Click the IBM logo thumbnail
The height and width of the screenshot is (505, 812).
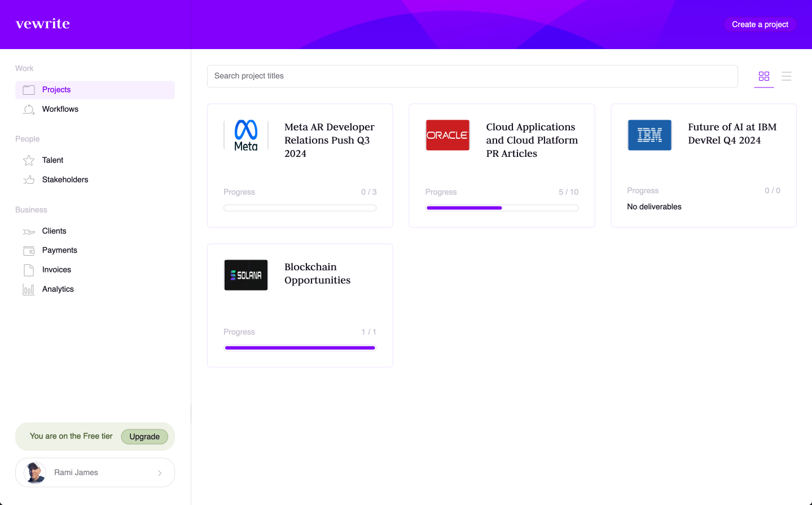[649, 135]
